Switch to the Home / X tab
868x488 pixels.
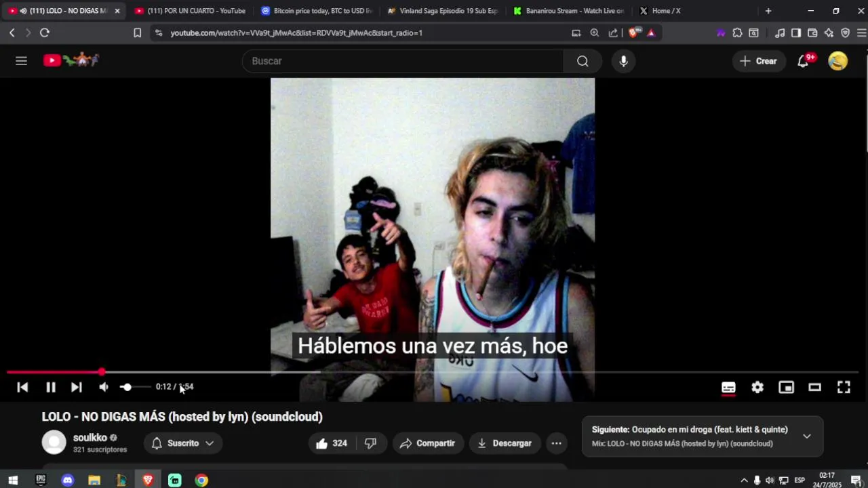point(695,11)
